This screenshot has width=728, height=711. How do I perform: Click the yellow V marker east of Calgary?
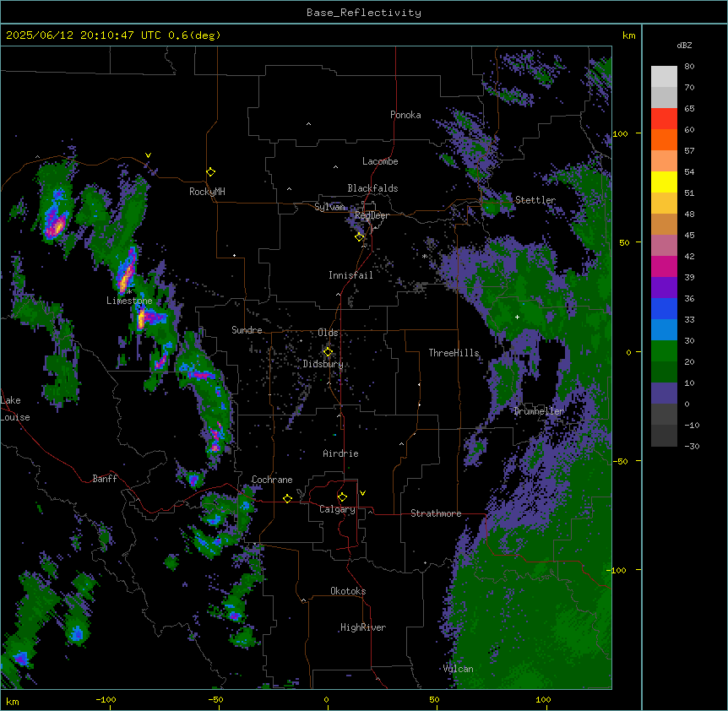(362, 493)
